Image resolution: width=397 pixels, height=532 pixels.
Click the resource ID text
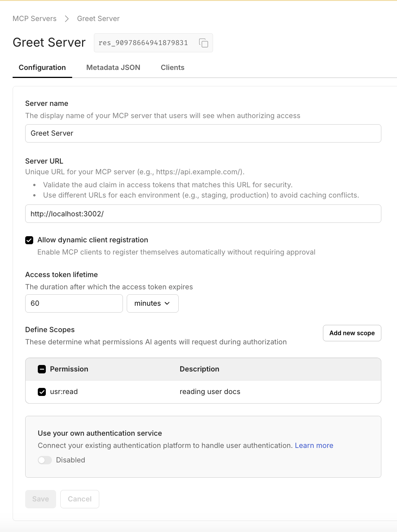(x=143, y=43)
